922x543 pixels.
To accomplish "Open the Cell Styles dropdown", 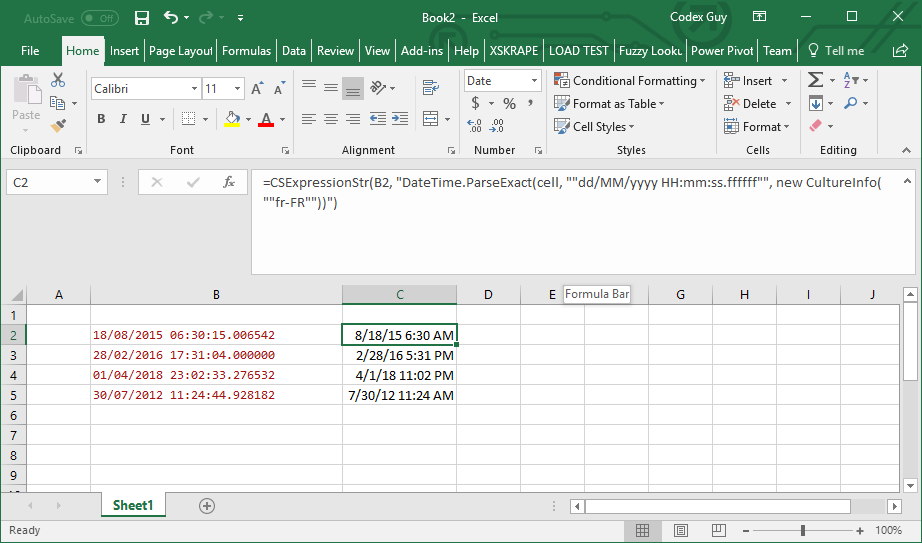I will coord(594,126).
